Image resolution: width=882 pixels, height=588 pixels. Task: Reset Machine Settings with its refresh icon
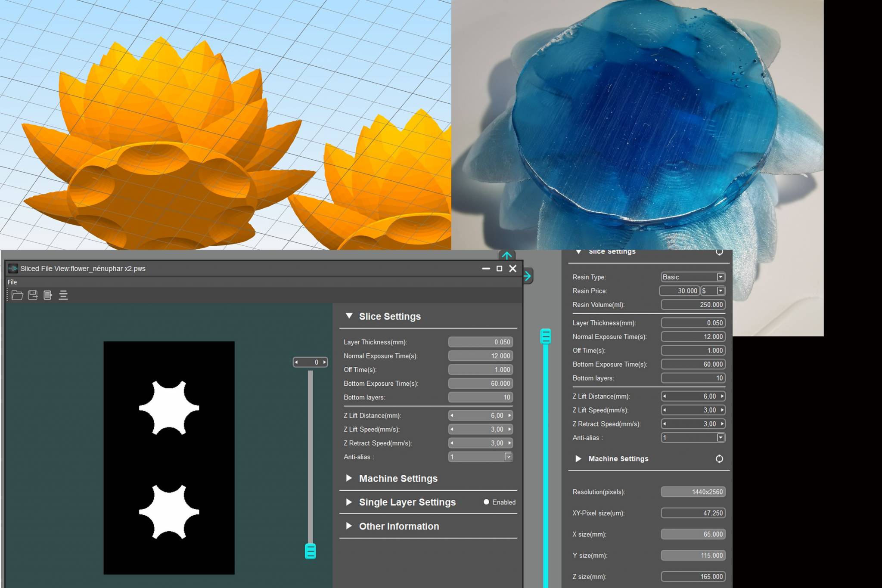point(719,459)
